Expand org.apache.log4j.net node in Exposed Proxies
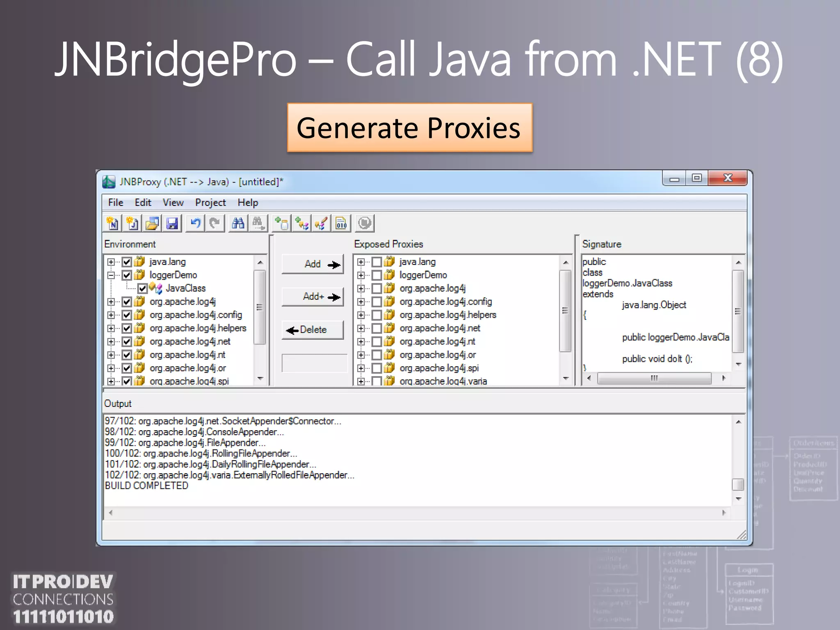This screenshot has height=630, width=840. (361, 328)
